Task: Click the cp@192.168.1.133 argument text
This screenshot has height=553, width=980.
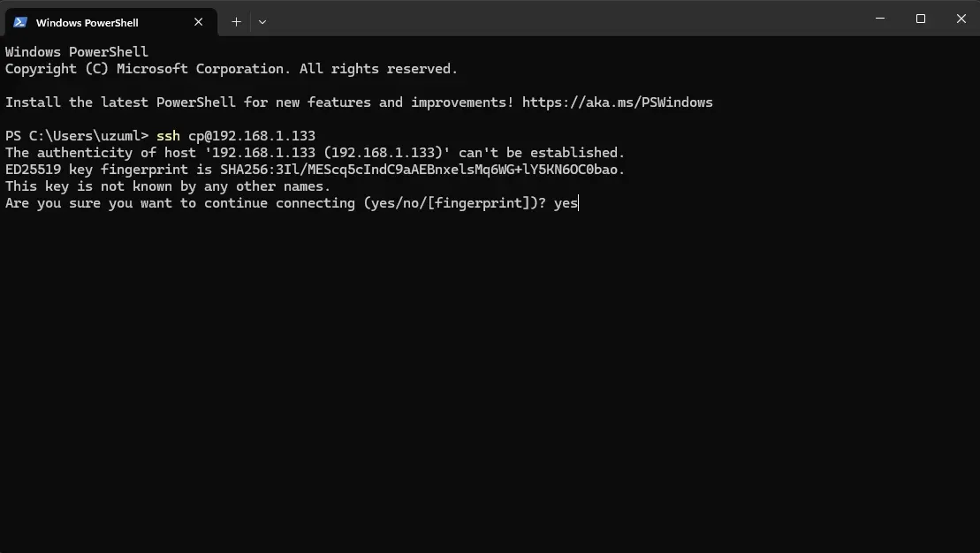Action: coord(252,135)
